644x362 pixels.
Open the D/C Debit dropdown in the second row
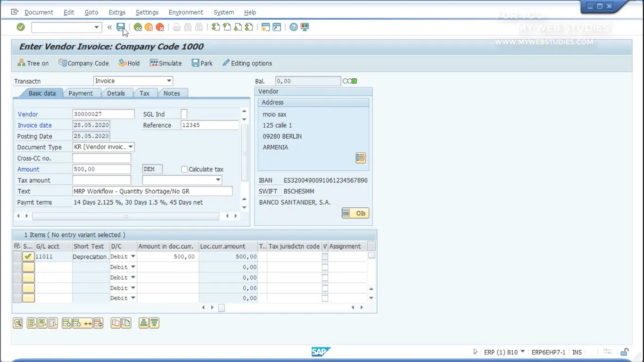(x=133, y=267)
